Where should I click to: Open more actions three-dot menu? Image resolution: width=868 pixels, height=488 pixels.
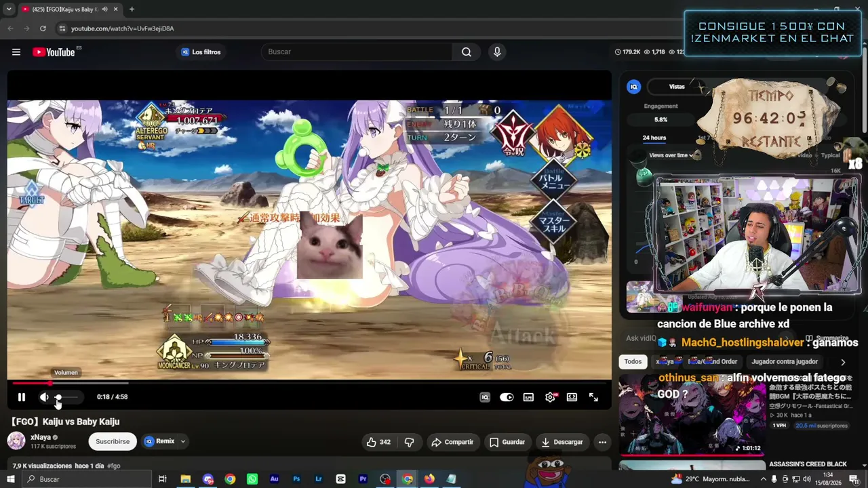coord(602,442)
